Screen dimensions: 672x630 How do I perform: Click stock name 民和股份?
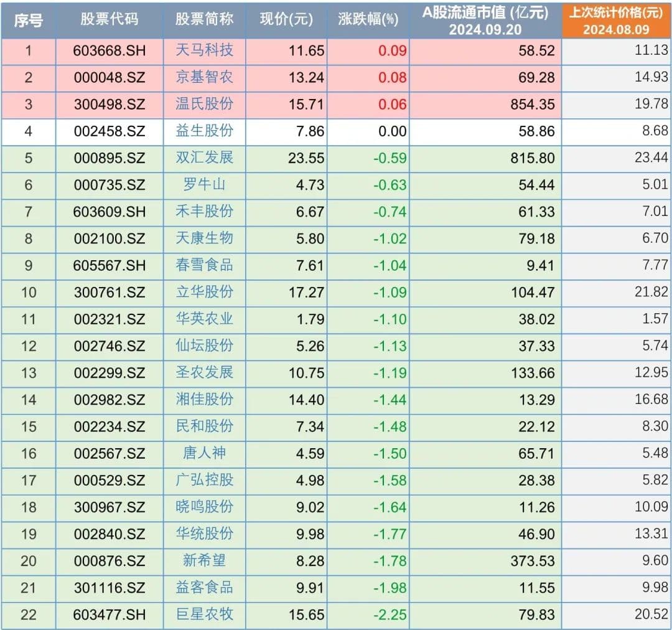tap(205, 426)
